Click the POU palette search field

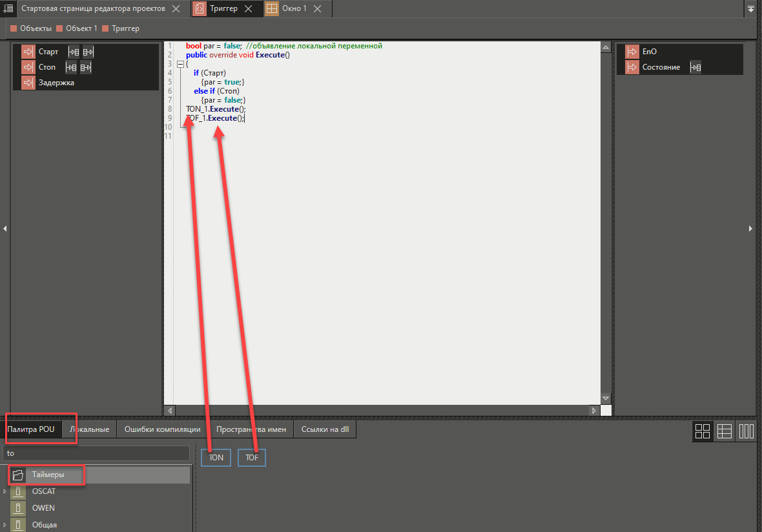(97, 453)
